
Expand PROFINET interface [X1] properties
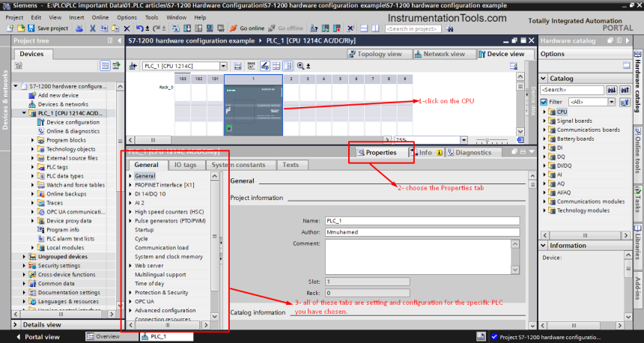tap(130, 185)
